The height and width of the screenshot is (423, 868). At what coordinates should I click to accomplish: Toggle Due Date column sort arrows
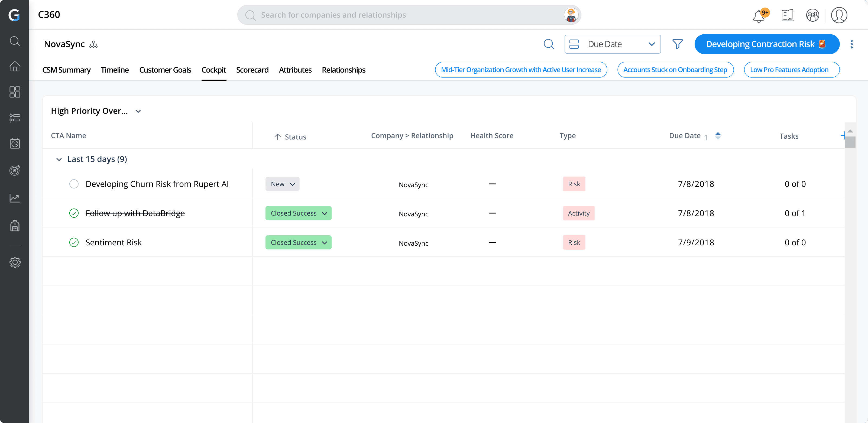coord(718,136)
